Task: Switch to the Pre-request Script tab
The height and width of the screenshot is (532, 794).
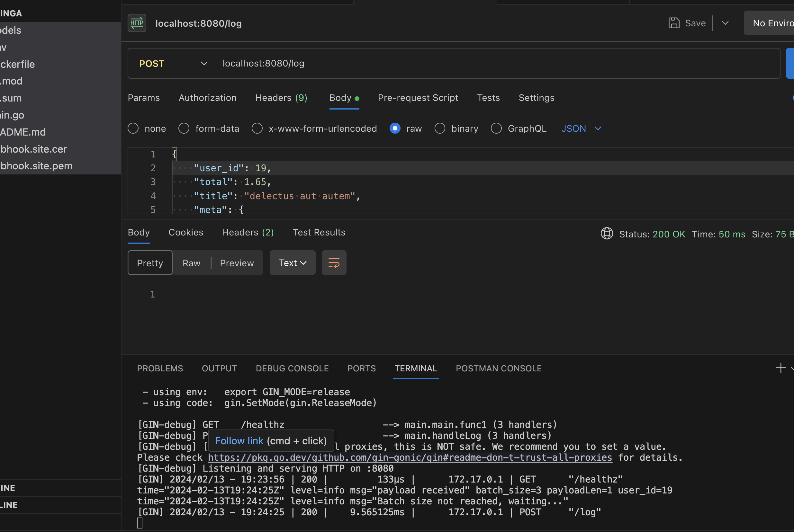Action: point(418,98)
